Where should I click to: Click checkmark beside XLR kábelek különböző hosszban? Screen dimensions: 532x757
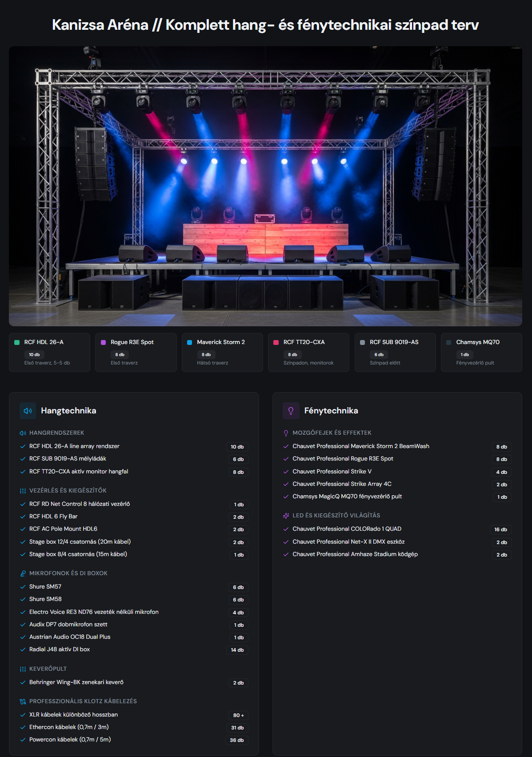(23, 715)
